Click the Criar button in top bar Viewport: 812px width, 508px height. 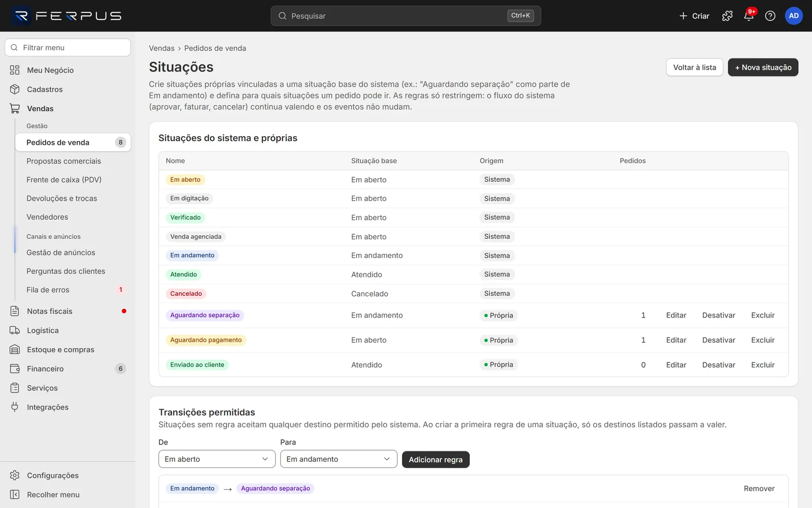(x=694, y=16)
